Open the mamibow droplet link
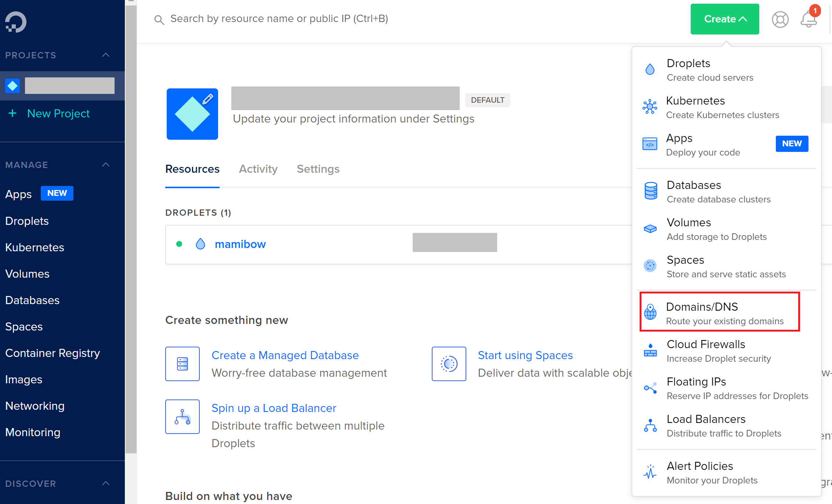 (240, 244)
